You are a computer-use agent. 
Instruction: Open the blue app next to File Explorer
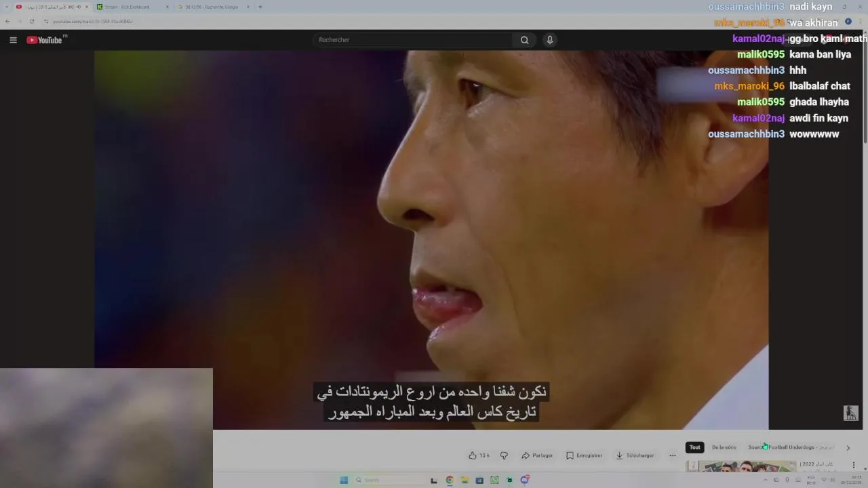coord(479,480)
